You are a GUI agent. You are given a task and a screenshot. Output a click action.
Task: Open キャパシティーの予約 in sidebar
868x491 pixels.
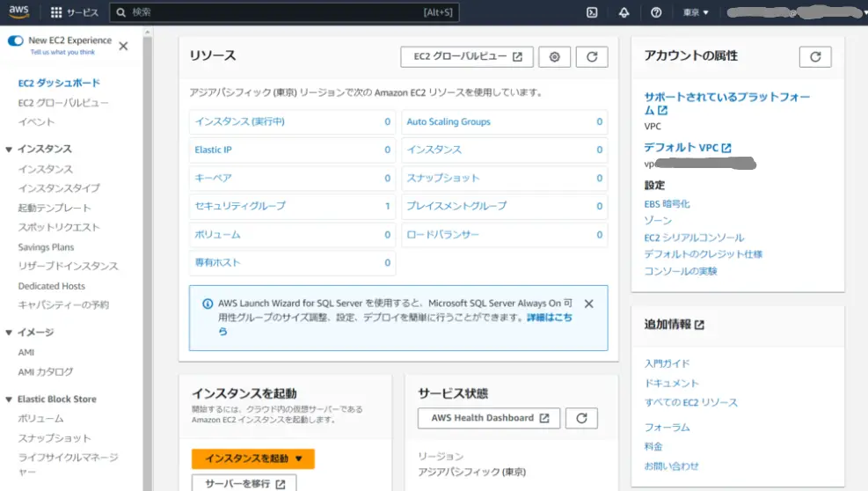[x=63, y=304]
